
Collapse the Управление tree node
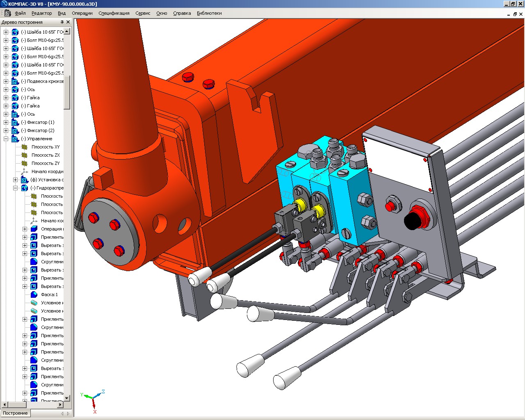point(6,139)
